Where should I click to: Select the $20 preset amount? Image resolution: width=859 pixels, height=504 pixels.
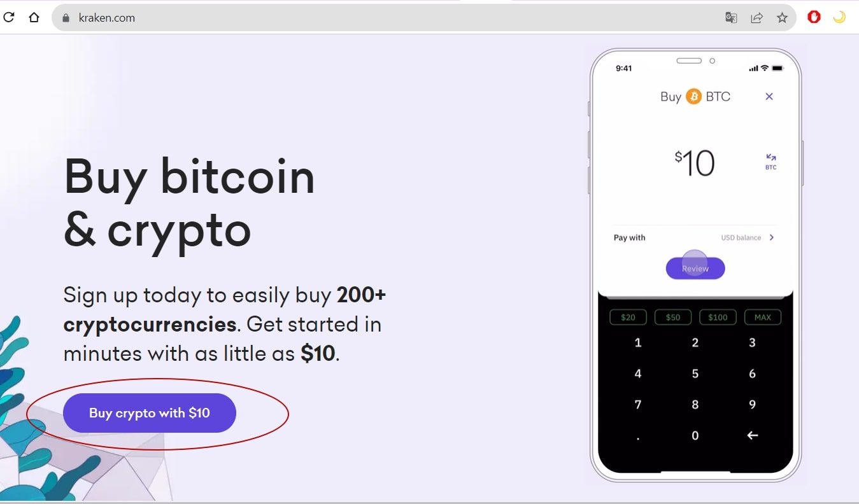[628, 317]
